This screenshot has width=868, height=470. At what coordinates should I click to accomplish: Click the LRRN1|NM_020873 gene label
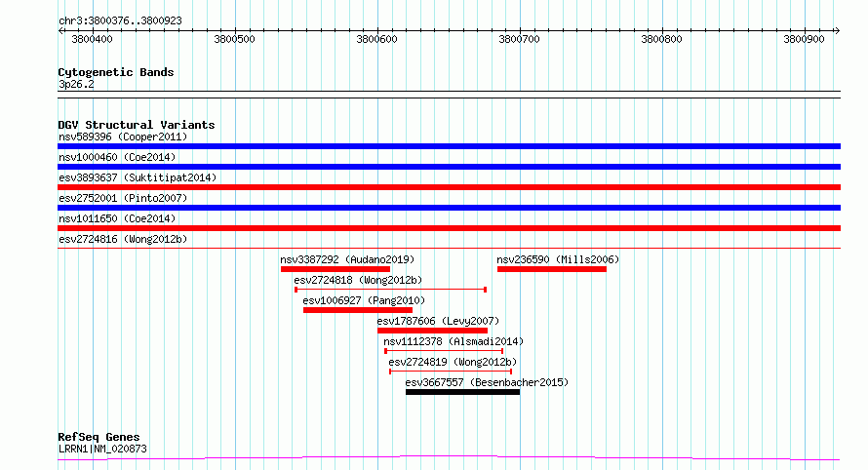[x=102, y=449]
